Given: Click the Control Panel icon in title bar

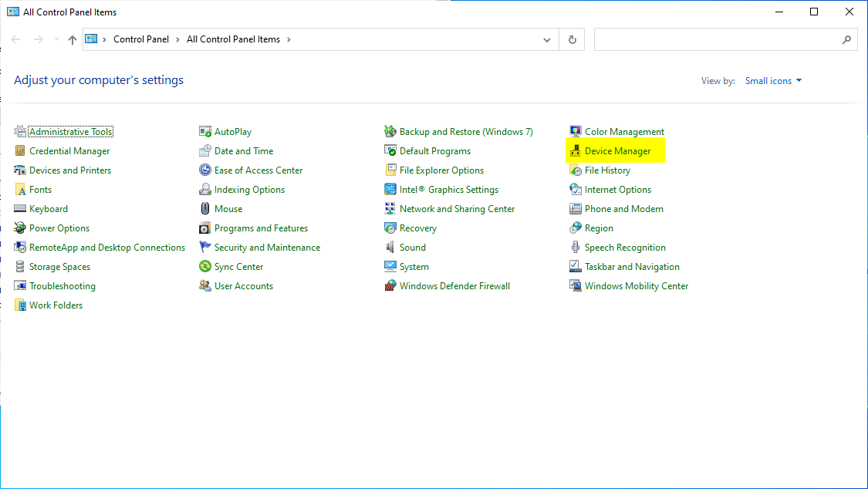Looking at the screenshot, I should point(13,12).
